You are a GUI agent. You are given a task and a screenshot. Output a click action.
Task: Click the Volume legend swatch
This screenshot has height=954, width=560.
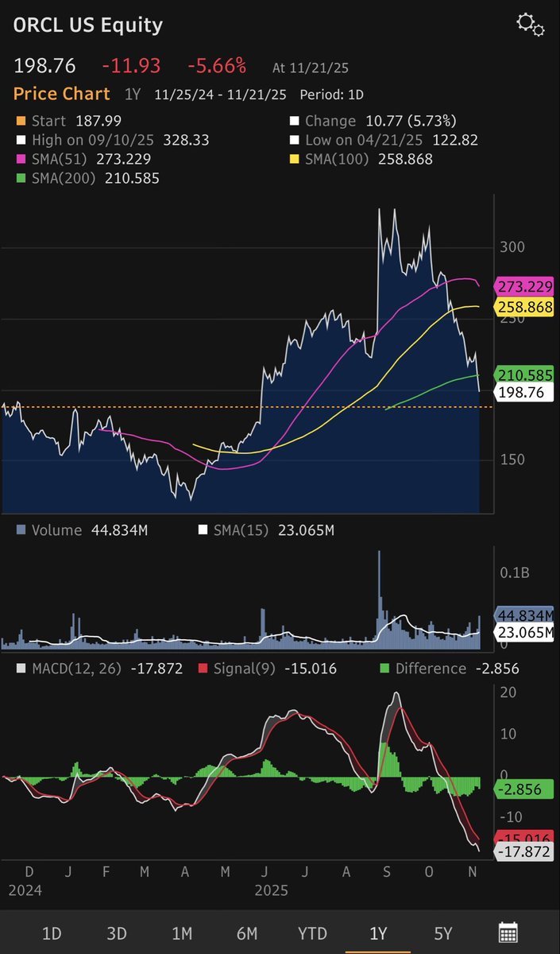pyautogui.click(x=20, y=530)
